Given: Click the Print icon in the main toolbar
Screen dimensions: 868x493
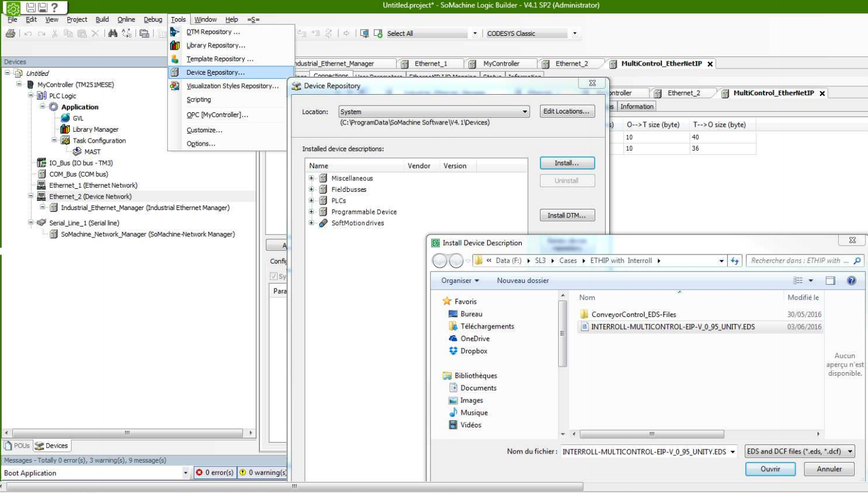Looking at the screenshot, I should click(x=10, y=34).
